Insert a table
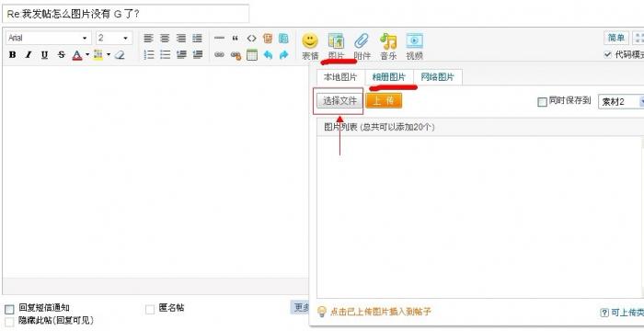Image resolution: width=644 pixels, height=331 pixels. pos(252,55)
